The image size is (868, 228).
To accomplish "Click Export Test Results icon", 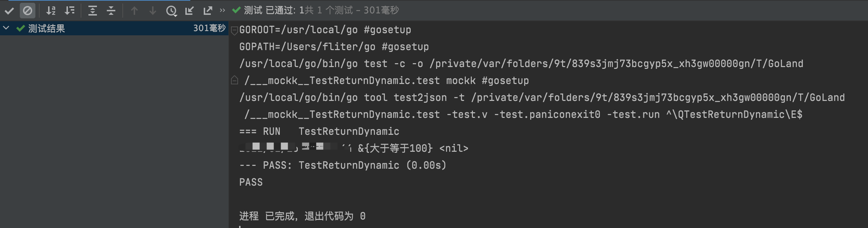I will point(208,11).
